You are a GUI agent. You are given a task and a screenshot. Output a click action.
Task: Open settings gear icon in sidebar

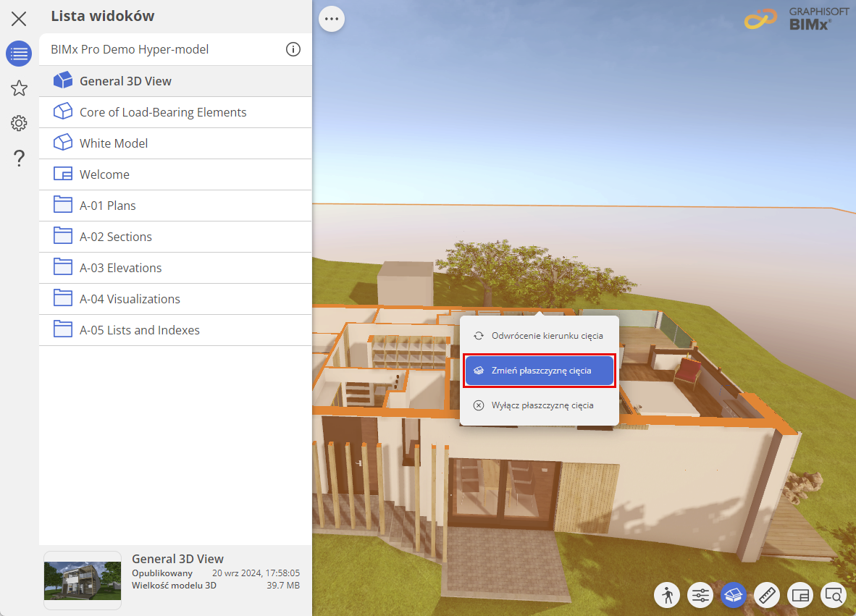pos(19,123)
